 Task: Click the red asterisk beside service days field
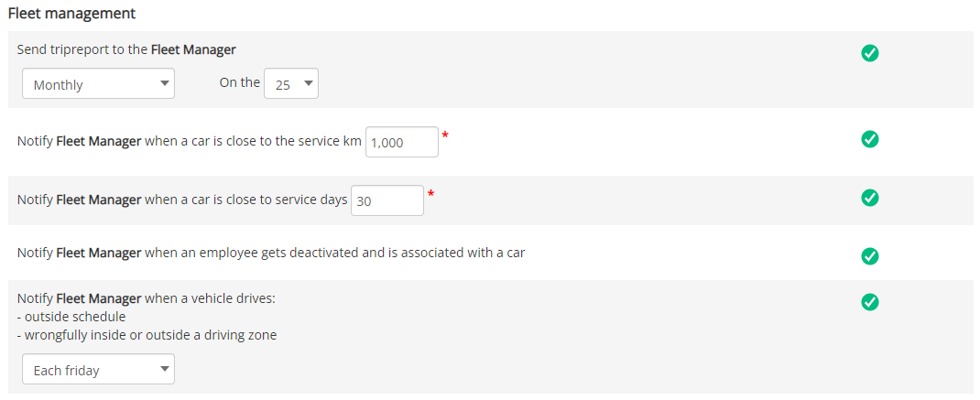pyautogui.click(x=430, y=194)
